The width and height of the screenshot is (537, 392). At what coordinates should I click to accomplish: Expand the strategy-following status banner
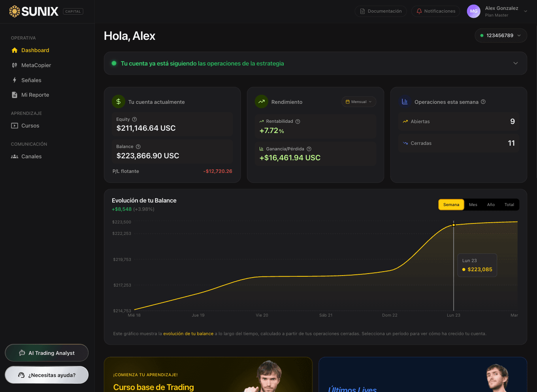(x=515, y=63)
